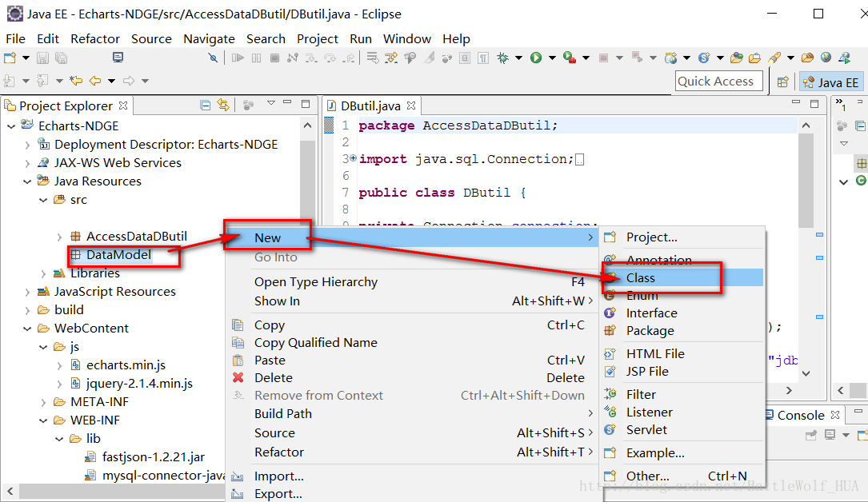Screen dimensions: 868x502
Task: Click the Skip All Breakpoints icon
Action: 213,58
